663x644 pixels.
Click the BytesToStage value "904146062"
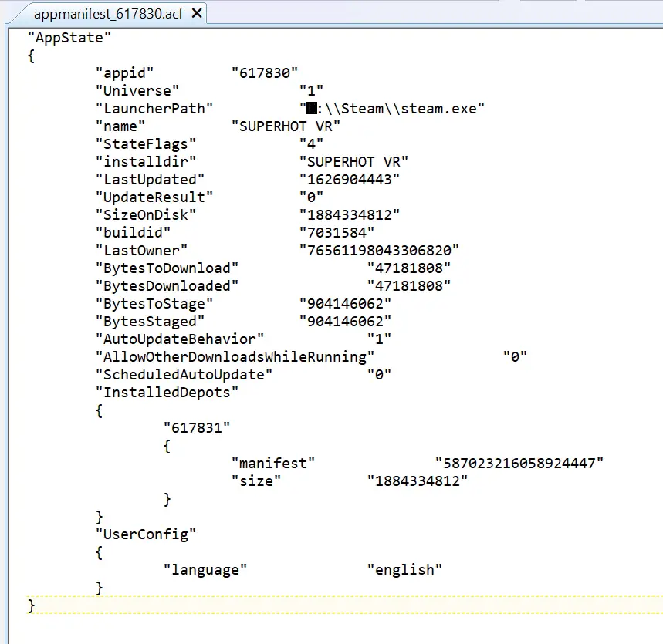[x=346, y=304]
